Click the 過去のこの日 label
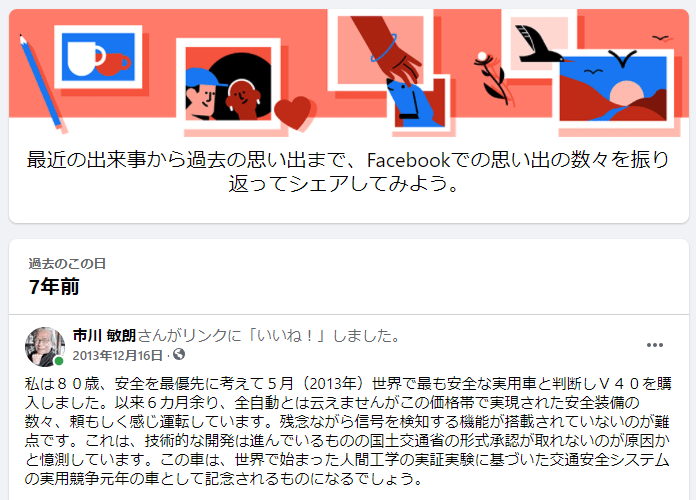The image size is (696, 500). 67,264
